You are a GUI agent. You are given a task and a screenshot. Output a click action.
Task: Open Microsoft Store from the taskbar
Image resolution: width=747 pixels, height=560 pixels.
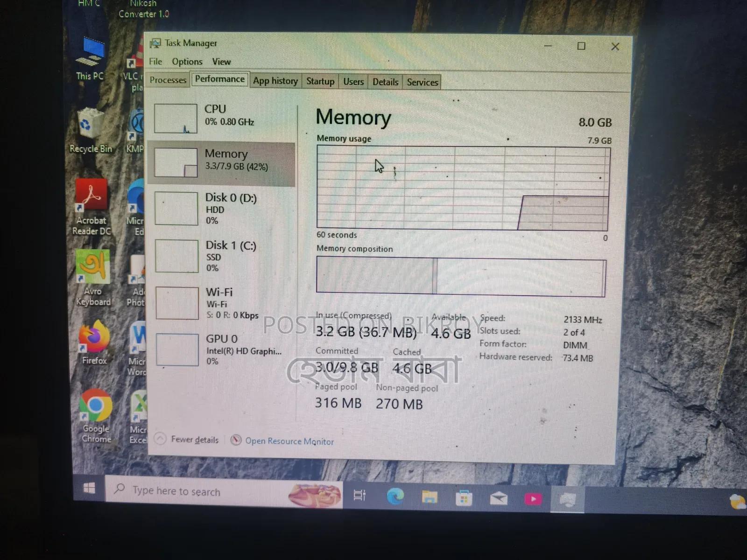[464, 498]
